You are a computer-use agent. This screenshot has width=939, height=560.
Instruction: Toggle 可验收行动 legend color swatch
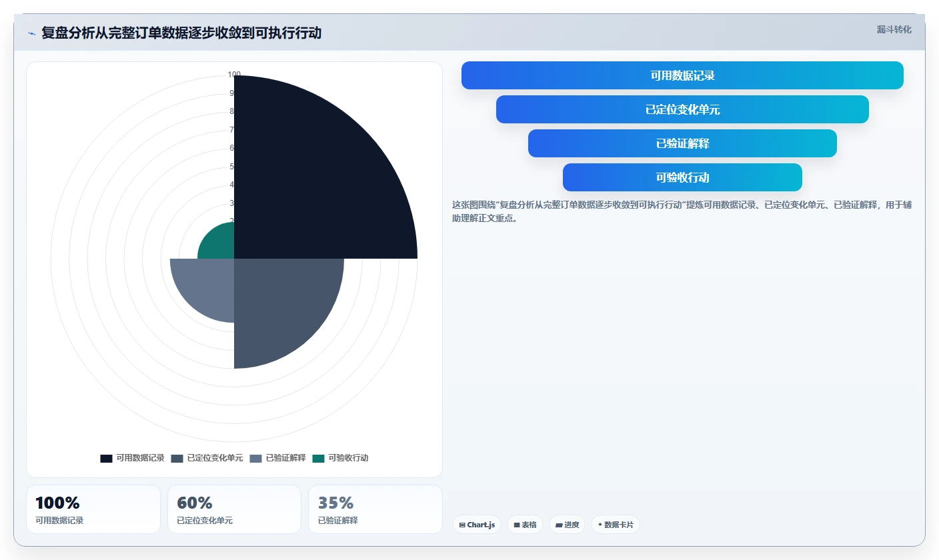click(x=318, y=458)
